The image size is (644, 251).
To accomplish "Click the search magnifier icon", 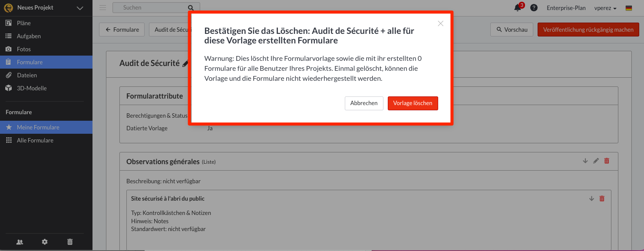I will 191,8.
